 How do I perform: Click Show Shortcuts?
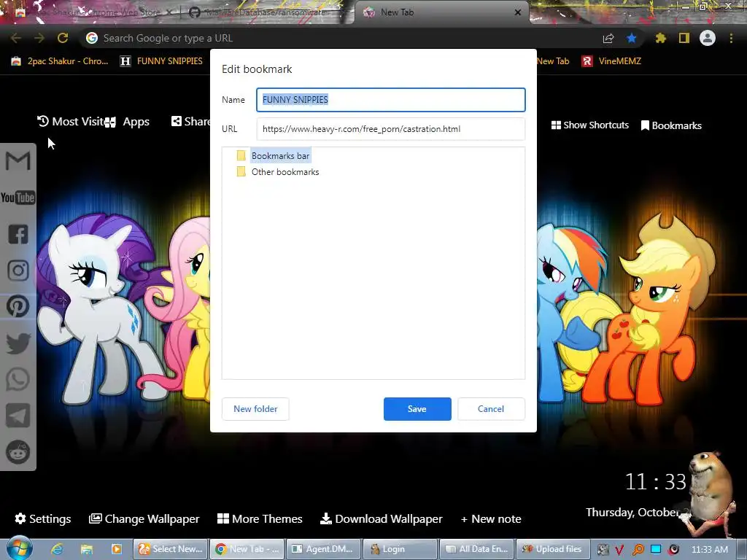pyautogui.click(x=589, y=125)
